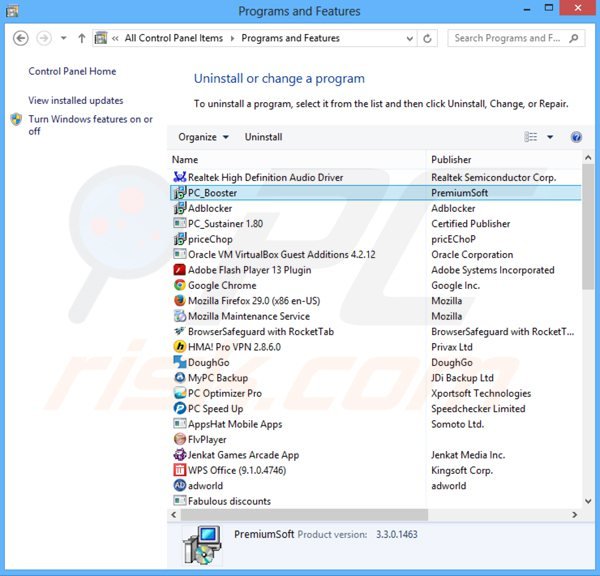Viewport: 600px width, 576px height.
Task: Click the vertical scrollbar thumb
Action: [x=588, y=227]
